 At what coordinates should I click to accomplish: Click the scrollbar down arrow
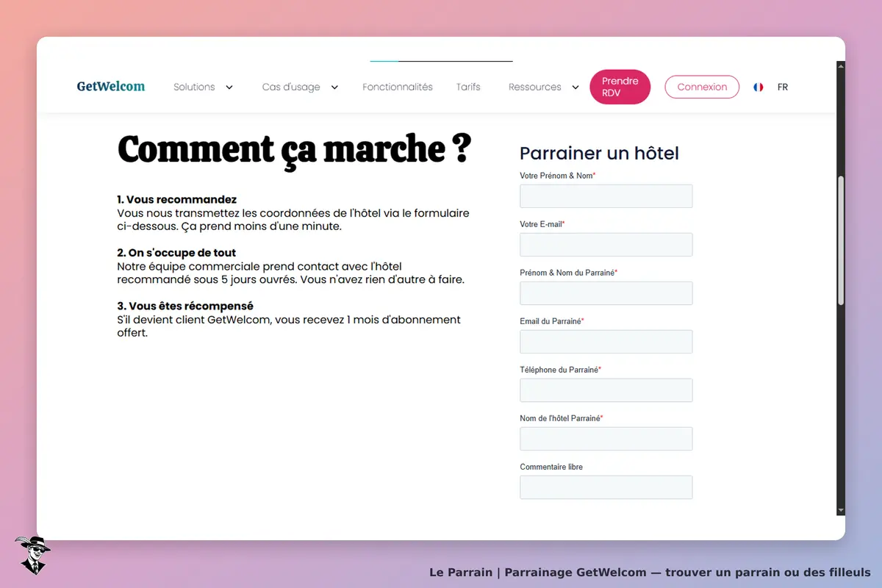841,511
